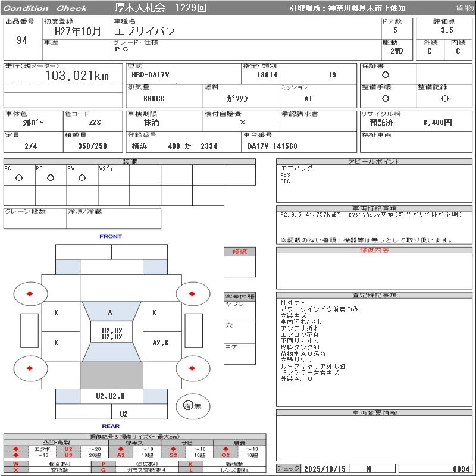Screen dimensions: 476x476
Task: Click red diamond in lower-left tire ellipse
Action: pos(30,368)
